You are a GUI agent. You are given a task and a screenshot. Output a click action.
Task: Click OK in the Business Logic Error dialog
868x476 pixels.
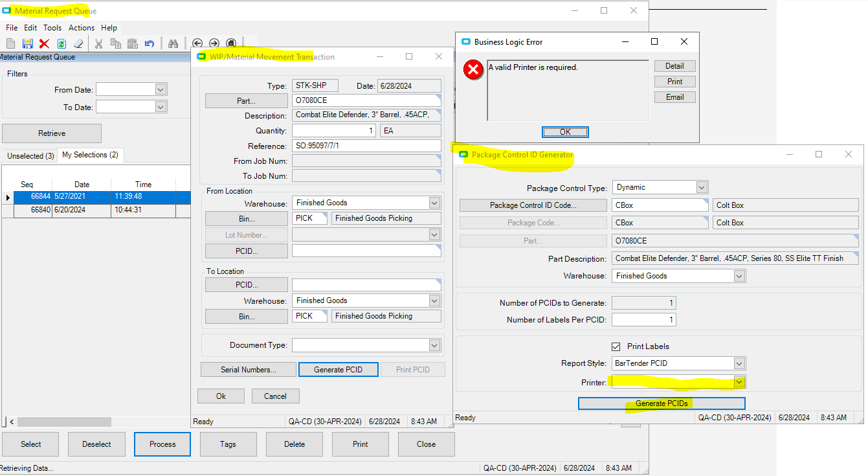pos(565,132)
